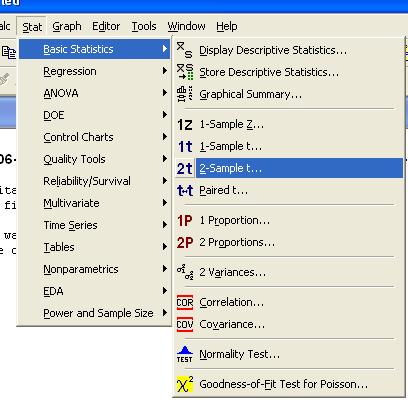Click the 2P two proportions icon
This screenshot has width=408, height=409.
pos(185,243)
